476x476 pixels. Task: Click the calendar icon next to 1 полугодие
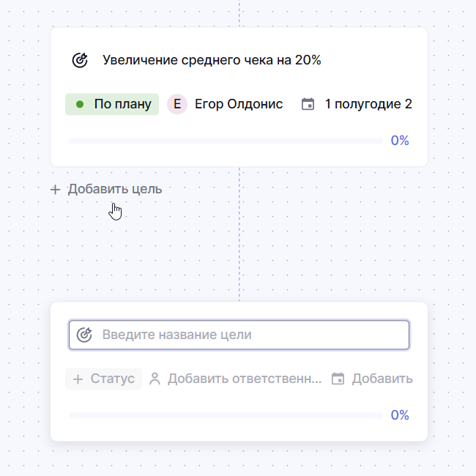coord(308,104)
